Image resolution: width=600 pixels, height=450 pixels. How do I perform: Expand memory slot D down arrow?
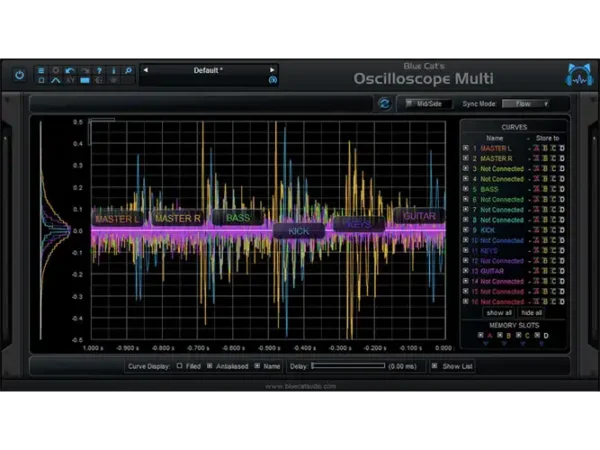coord(541,344)
